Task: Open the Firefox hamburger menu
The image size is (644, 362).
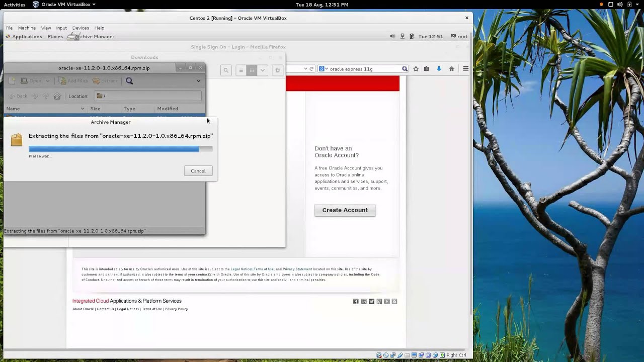Action: coord(465,69)
